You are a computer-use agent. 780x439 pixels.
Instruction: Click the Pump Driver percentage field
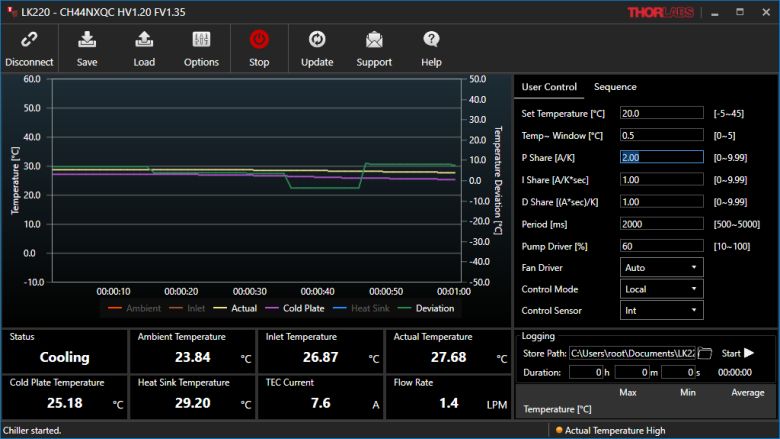click(x=661, y=245)
